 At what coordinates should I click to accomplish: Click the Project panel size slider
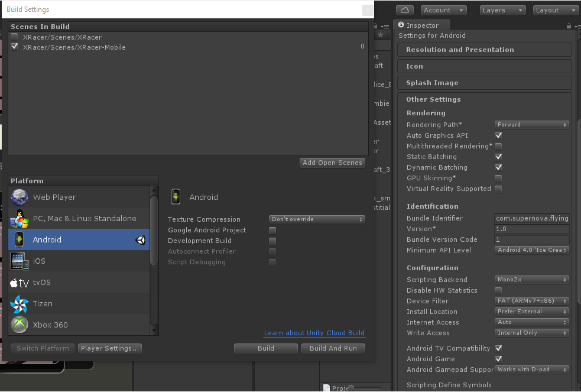tap(352, 388)
